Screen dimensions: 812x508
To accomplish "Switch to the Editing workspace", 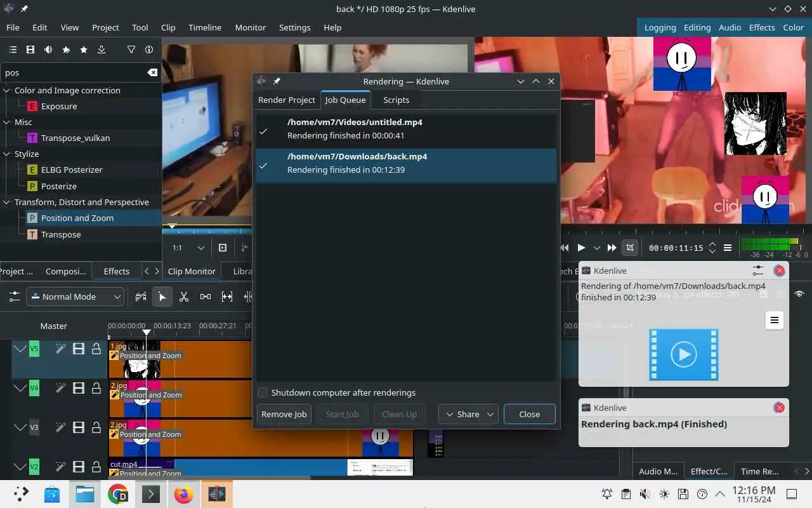I will coord(697,27).
